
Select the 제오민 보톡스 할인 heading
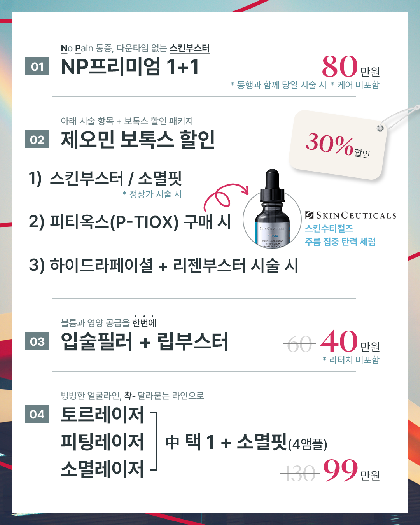click(138, 140)
